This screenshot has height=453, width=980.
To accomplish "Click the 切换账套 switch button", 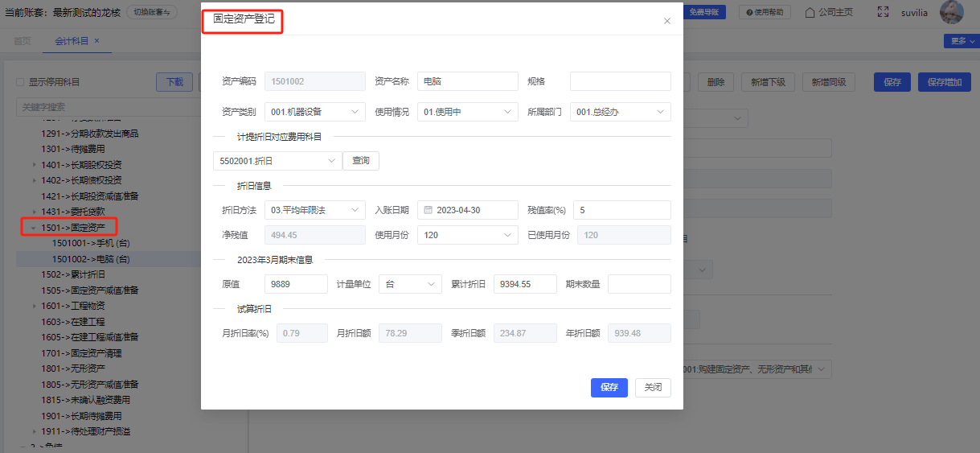I will pos(152,12).
